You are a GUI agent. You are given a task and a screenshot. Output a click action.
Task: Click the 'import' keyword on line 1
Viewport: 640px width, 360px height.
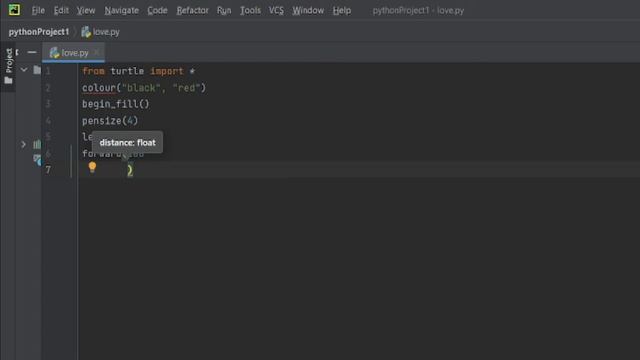point(167,71)
